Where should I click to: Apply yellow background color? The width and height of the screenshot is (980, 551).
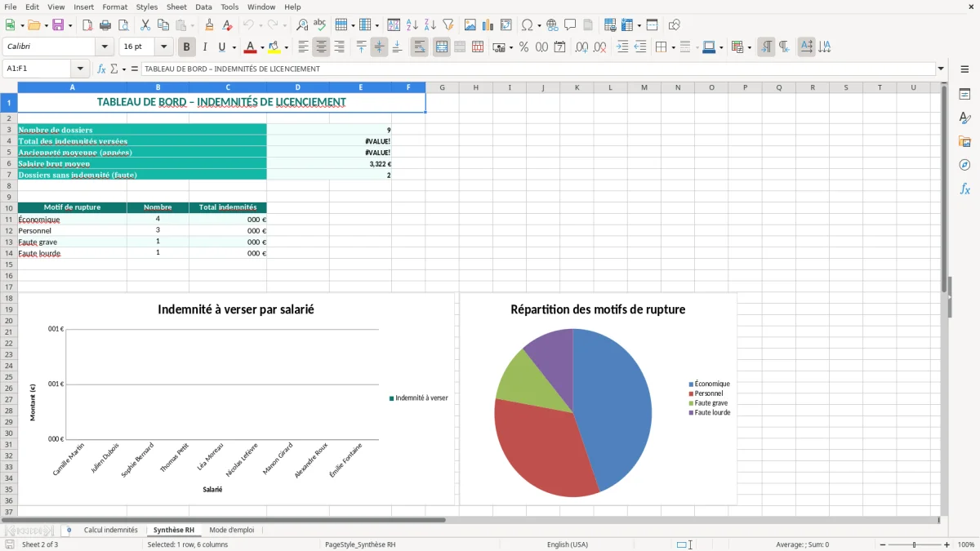pos(274,47)
